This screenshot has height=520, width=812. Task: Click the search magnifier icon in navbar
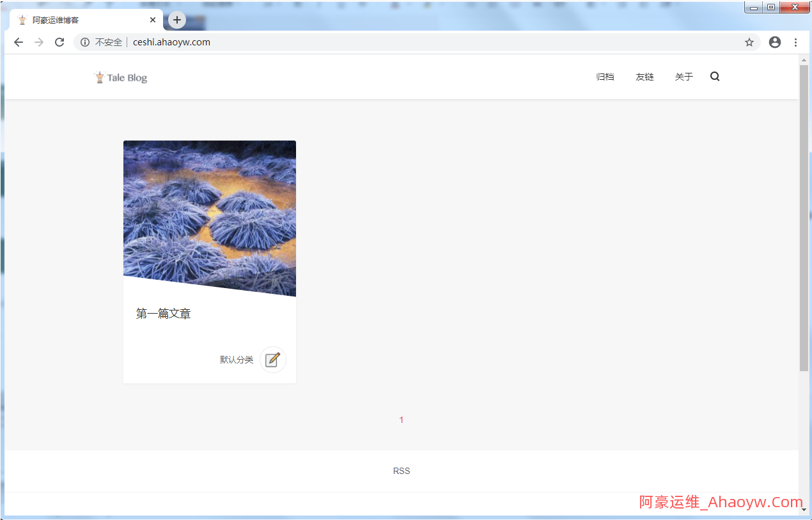coord(715,77)
